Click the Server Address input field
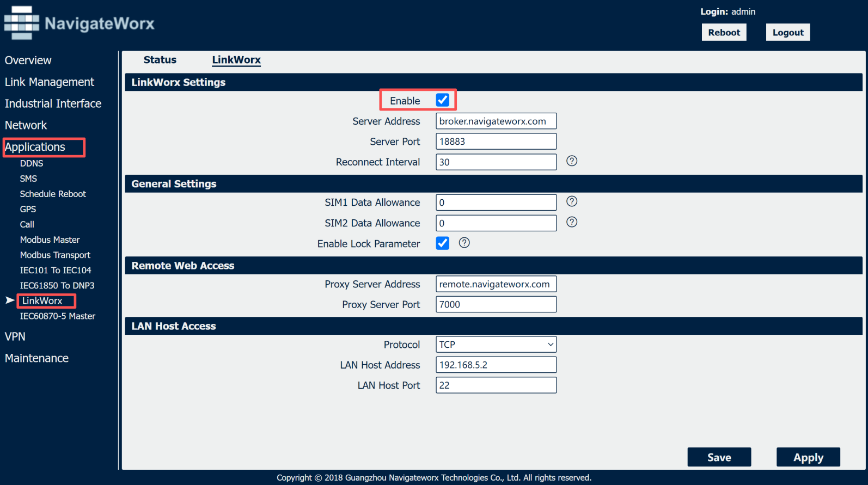The height and width of the screenshot is (485, 868). coord(496,121)
